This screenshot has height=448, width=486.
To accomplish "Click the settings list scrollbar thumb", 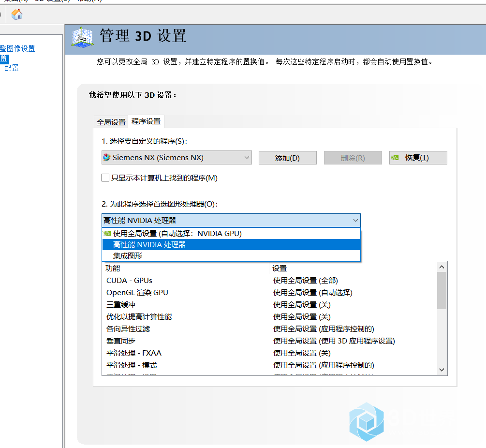I will click(442, 291).
